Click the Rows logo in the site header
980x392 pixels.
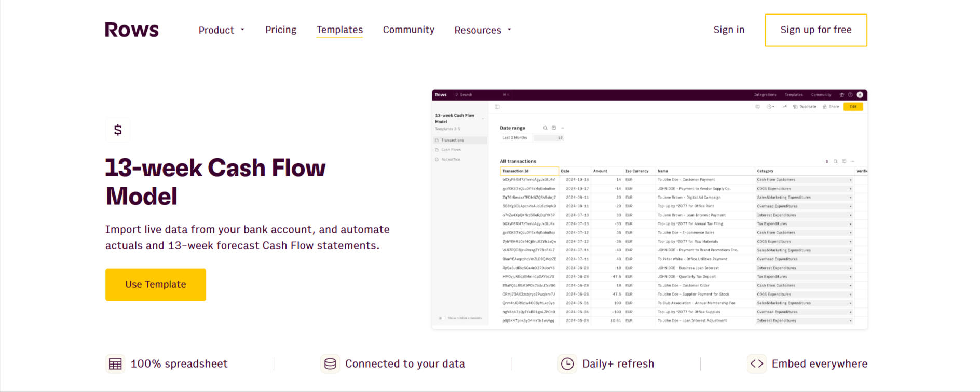pos(132,30)
